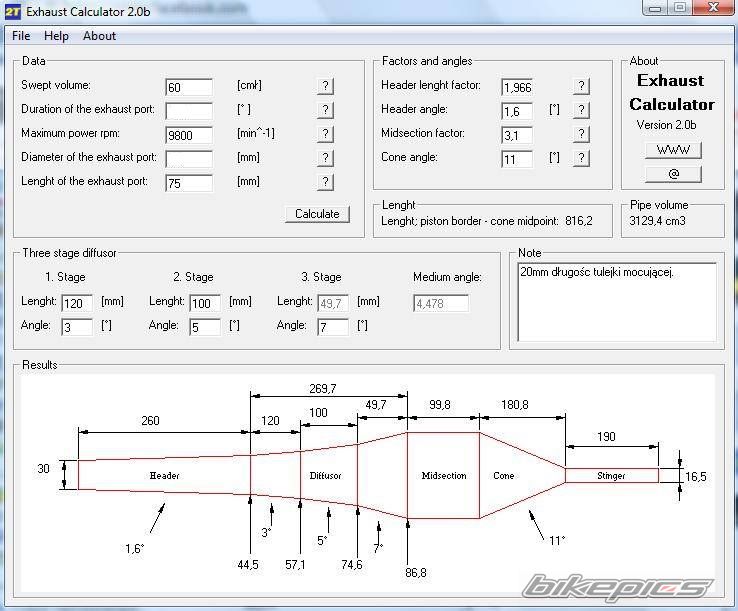Click the cone length dimension '180,8'

pyautogui.click(x=514, y=405)
